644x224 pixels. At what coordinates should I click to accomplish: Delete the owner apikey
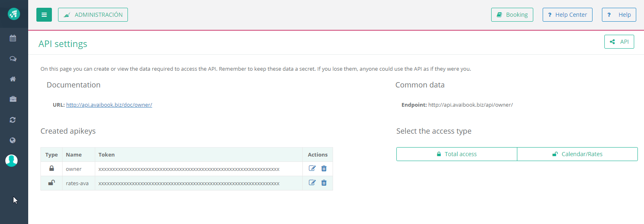pos(324,168)
